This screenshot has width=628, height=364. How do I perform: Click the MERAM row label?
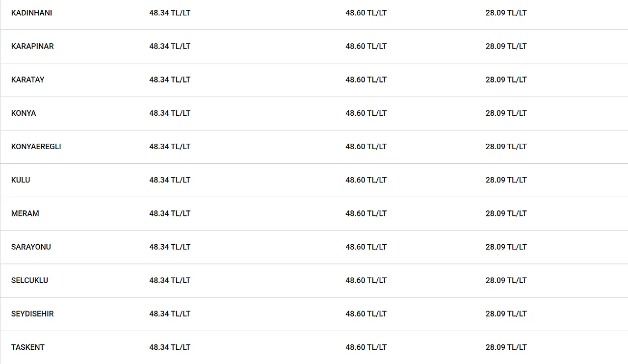point(25,213)
